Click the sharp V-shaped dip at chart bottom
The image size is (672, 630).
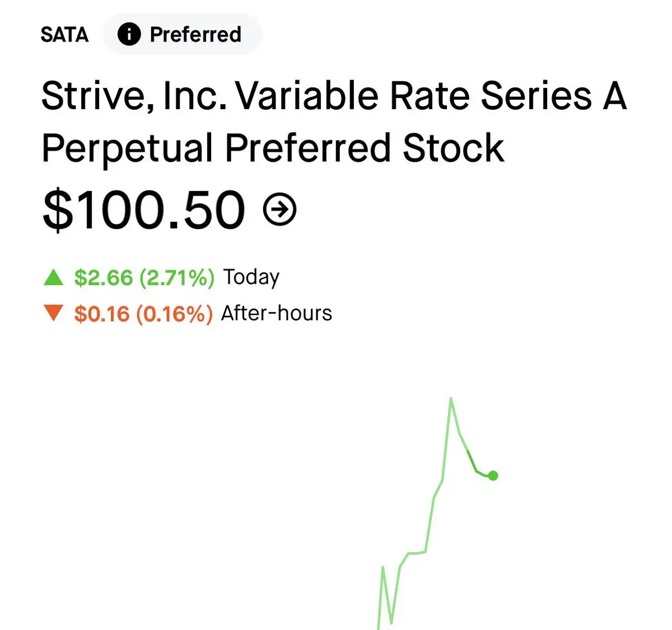point(391,620)
